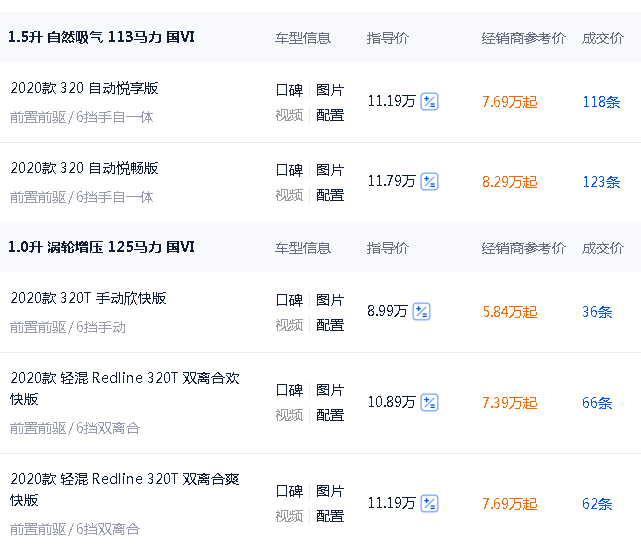641x548 pixels.
Task: View 图片 for 320 自动悦畅版
Action: coord(330,170)
